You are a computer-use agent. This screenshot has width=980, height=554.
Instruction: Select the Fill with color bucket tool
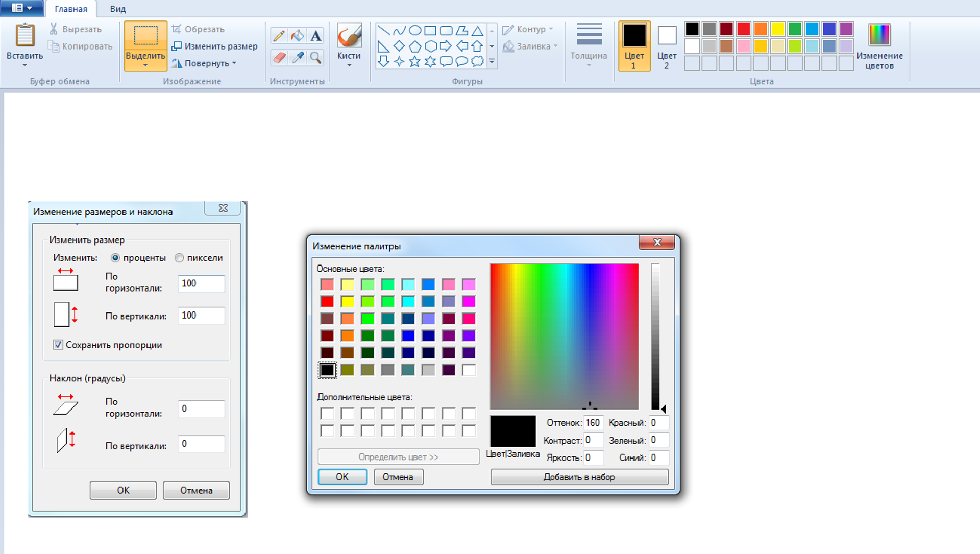297,35
